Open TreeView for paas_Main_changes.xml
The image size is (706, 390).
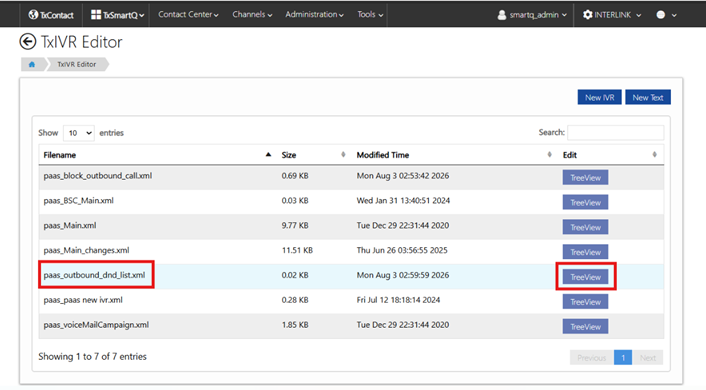(x=585, y=252)
